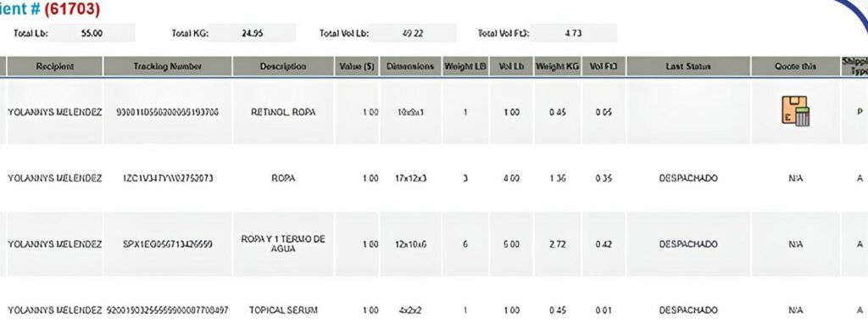Click the Quote this column header
The height and width of the screenshot is (335, 868).
[795, 66]
